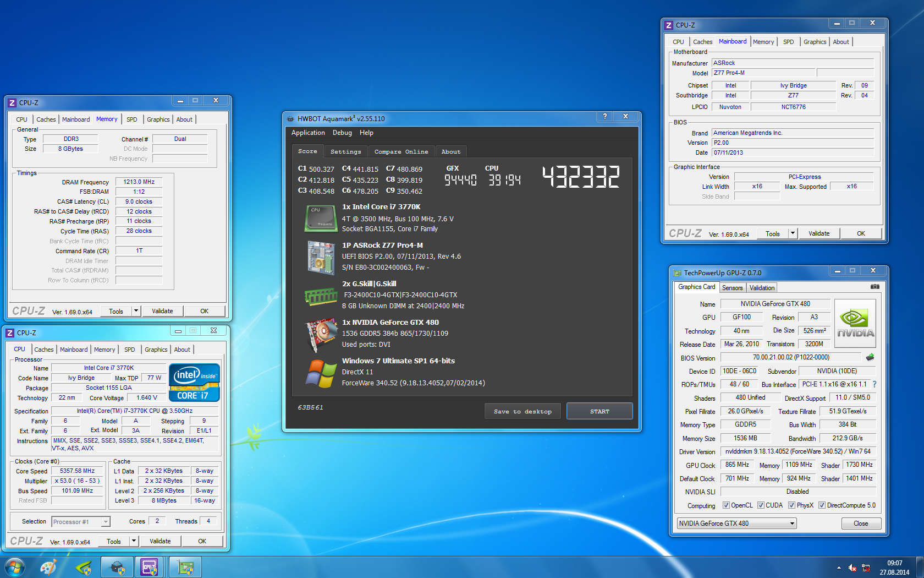The height and width of the screenshot is (578, 924).
Task: Open SPD tab in Memory CPU-Z window
Action: [x=132, y=119]
